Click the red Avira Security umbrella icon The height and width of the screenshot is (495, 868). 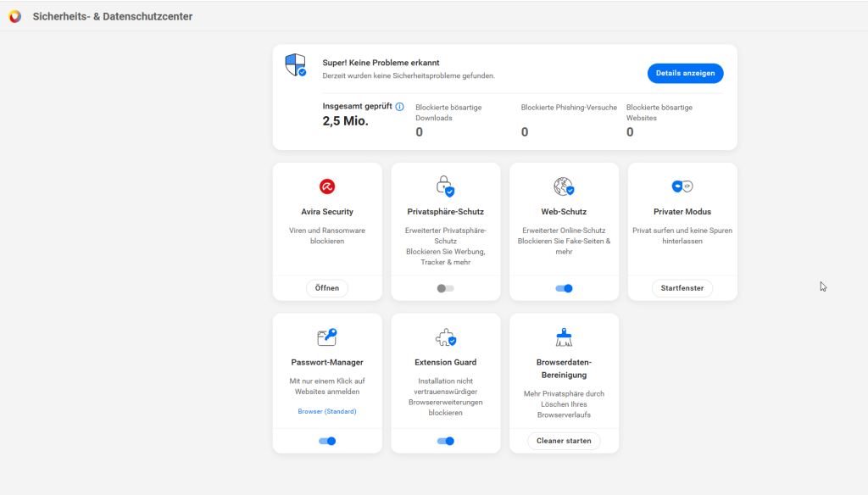point(327,186)
